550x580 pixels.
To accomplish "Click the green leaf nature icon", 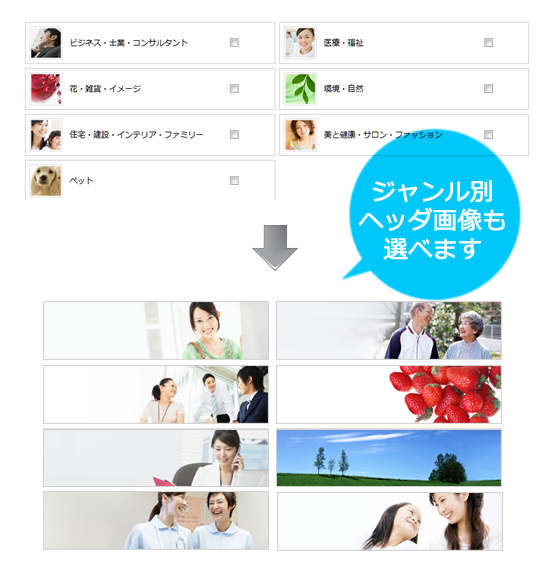I will coord(300,88).
